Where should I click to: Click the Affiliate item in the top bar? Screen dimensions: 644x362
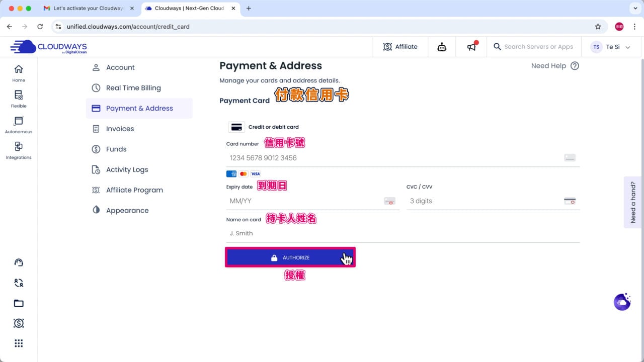tap(400, 46)
